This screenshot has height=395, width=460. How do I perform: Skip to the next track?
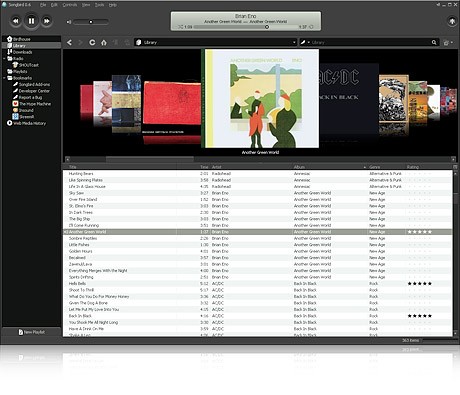47,21
